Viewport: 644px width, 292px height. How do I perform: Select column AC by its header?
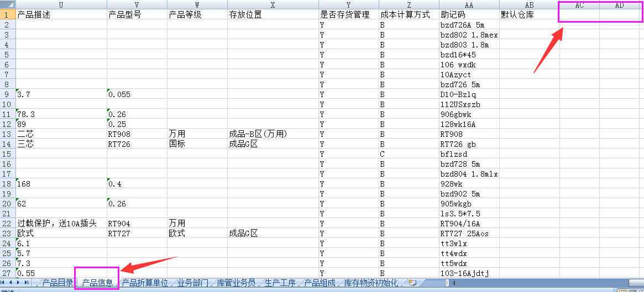point(579,5)
